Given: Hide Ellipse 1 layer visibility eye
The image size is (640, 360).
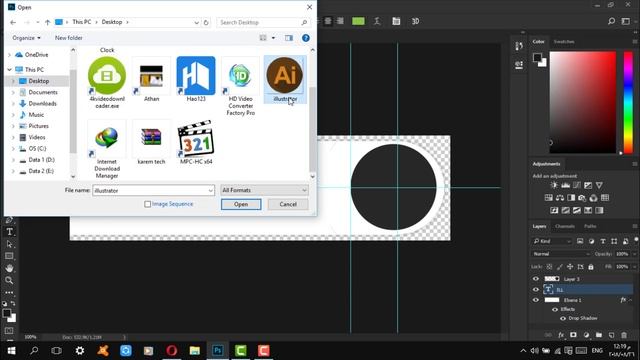Looking at the screenshot, I should click(536, 300).
